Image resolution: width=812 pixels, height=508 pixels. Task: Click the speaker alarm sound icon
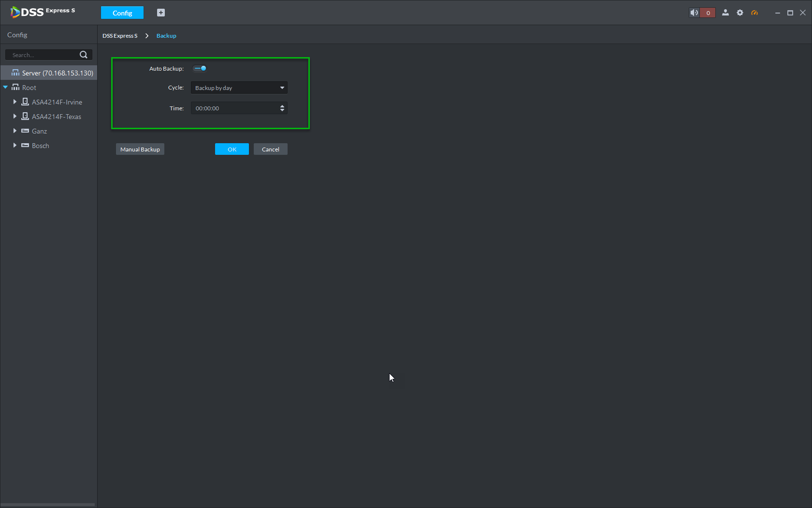[695, 13]
